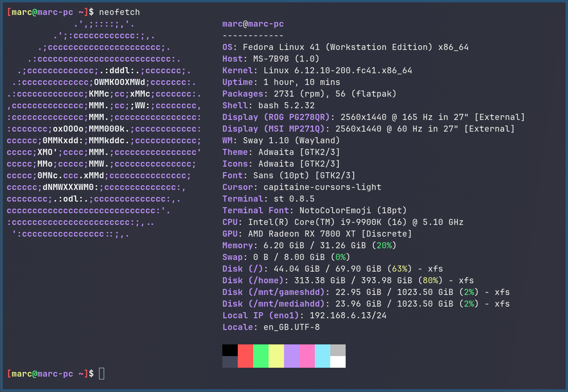Click the Local IP address 192.168.6.13
The image size is (568, 392).
(348, 315)
